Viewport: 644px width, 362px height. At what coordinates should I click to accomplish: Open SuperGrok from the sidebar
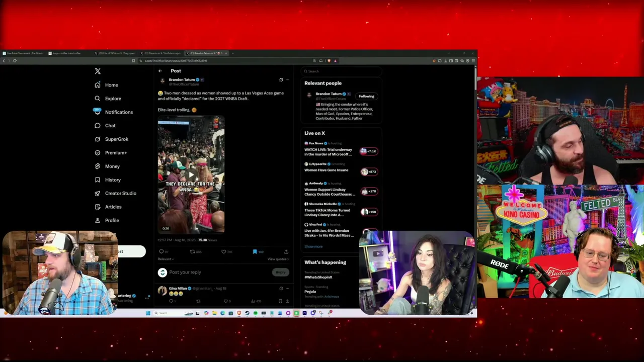click(111, 139)
